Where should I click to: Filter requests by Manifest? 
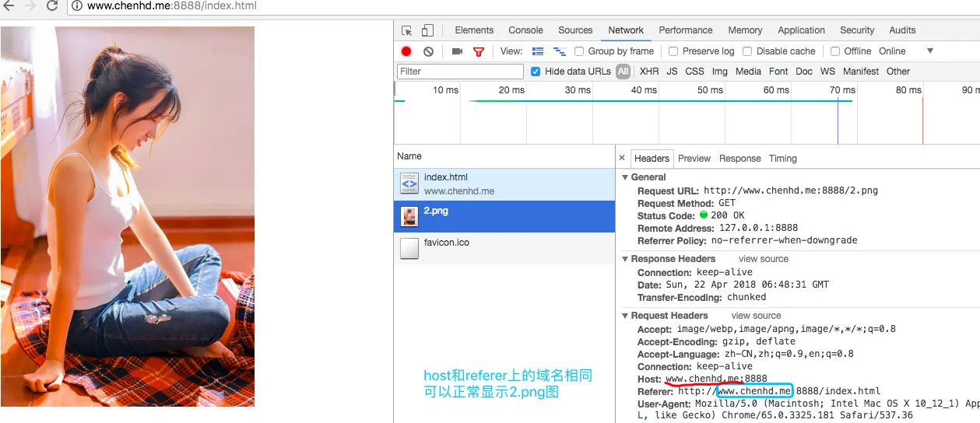tap(861, 72)
